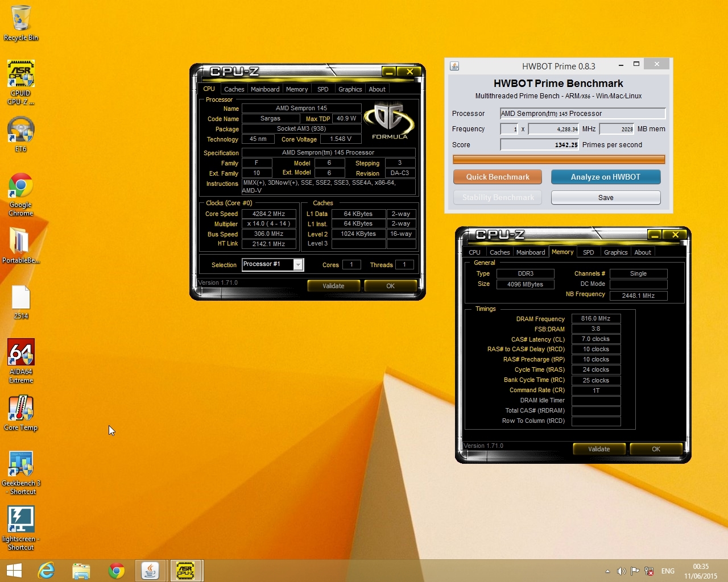Click Validate in the CPU-Z Memory window
This screenshot has width=728, height=582.
point(599,449)
